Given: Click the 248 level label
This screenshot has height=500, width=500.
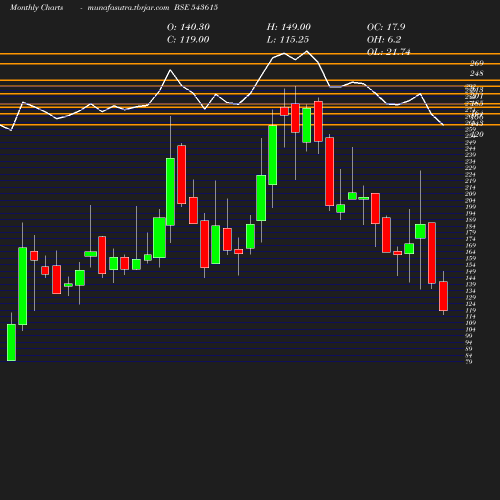Looking at the screenshot, I should [x=477, y=73].
